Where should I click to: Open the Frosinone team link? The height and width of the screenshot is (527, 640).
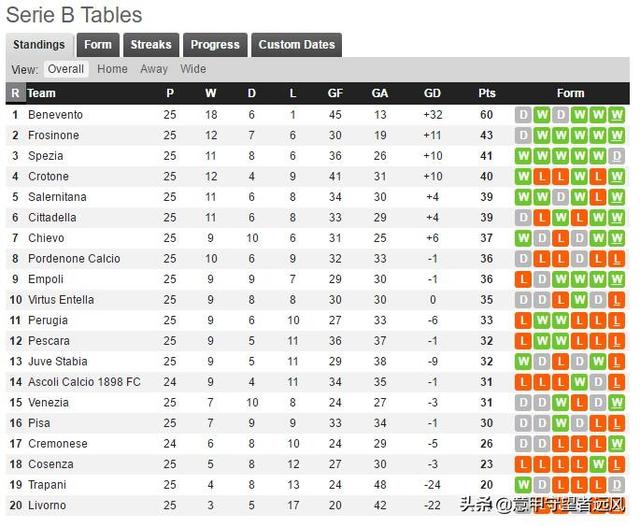(x=53, y=135)
